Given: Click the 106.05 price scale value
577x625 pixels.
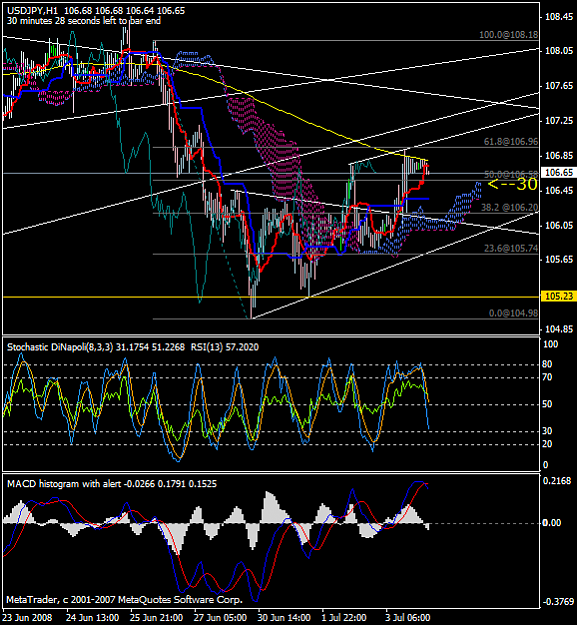Looking at the screenshot, I should [559, 226].
